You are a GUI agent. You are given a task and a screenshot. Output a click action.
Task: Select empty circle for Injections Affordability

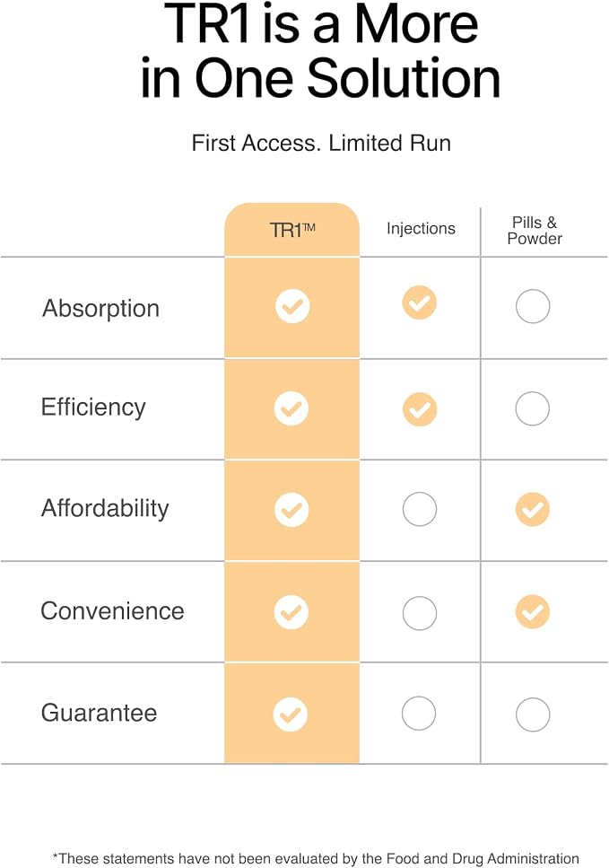(420, 509)
